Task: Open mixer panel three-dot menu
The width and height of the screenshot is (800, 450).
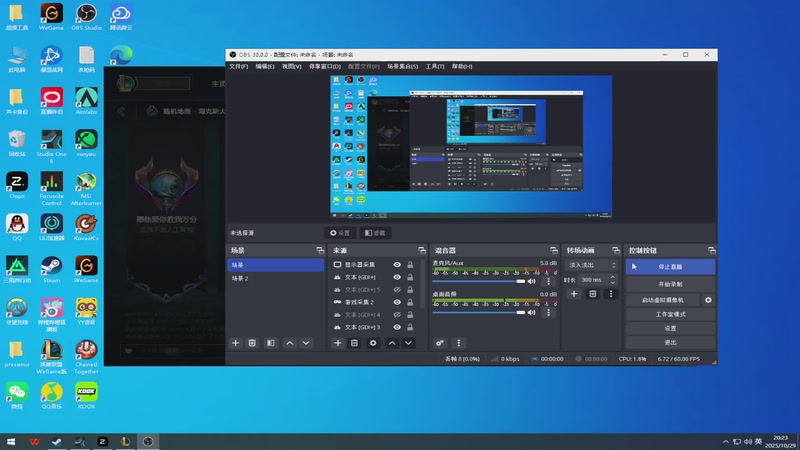Action: tap(458, 343)
